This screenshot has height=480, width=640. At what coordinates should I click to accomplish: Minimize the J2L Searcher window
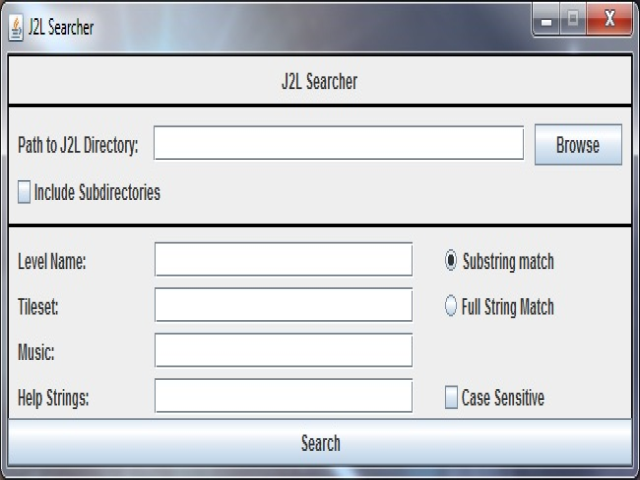[546, 20]
